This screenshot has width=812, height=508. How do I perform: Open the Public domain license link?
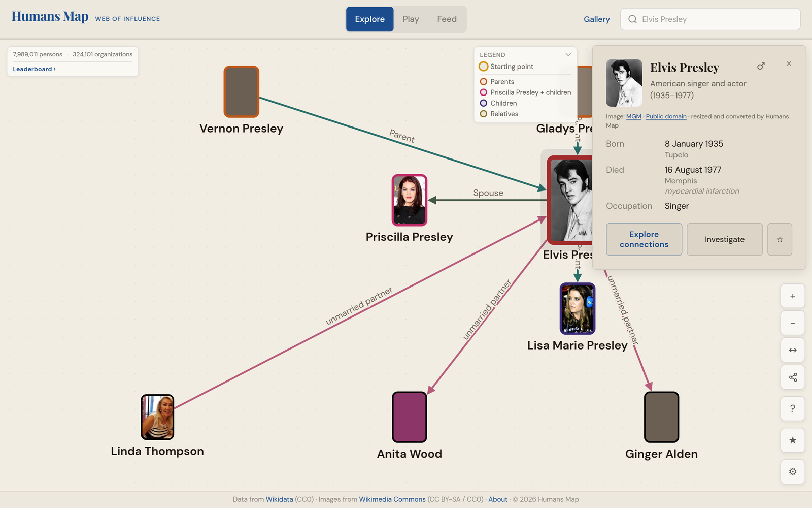click(x=666, y=116)
